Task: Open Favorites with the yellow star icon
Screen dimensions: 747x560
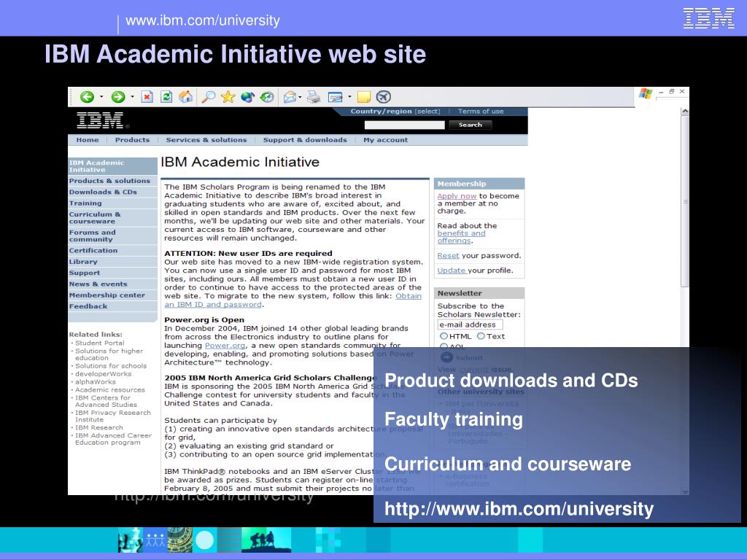Action: [x=228, y=97]
